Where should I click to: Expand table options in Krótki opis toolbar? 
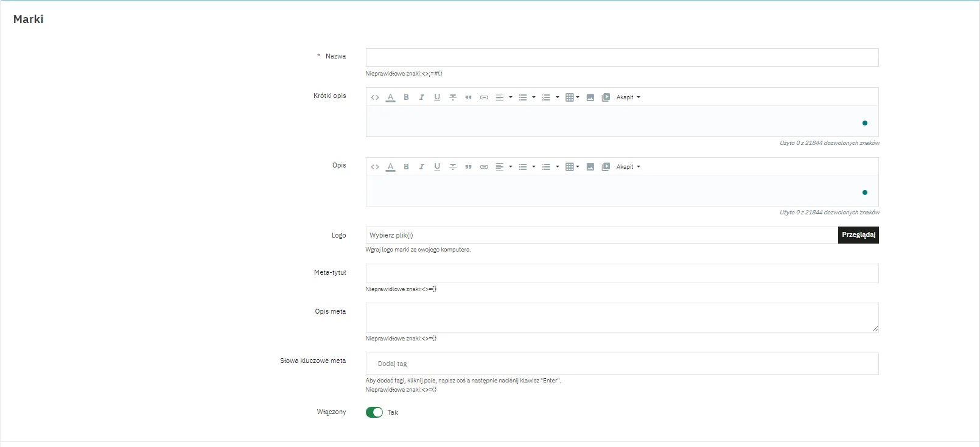click(572, 97)
